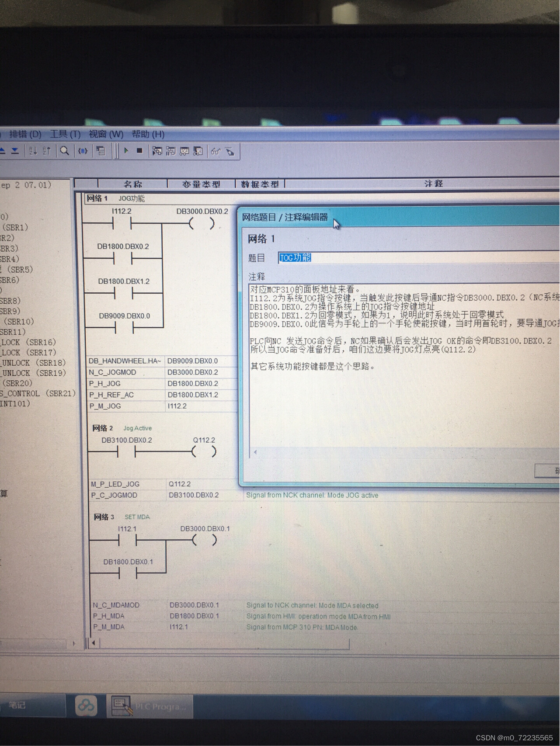Image resolution: width=560 pixels, height=746 pixels.
Task: Click the P_M_JOG symbol row
Action: (163, 406)
